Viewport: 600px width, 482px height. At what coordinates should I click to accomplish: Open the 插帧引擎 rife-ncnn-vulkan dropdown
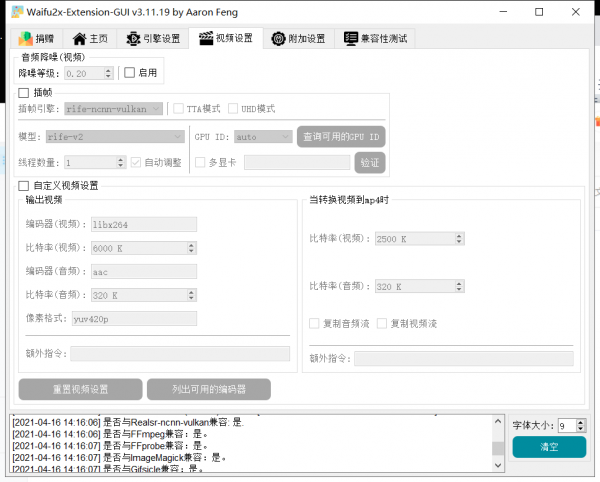[x=113, y=109]
